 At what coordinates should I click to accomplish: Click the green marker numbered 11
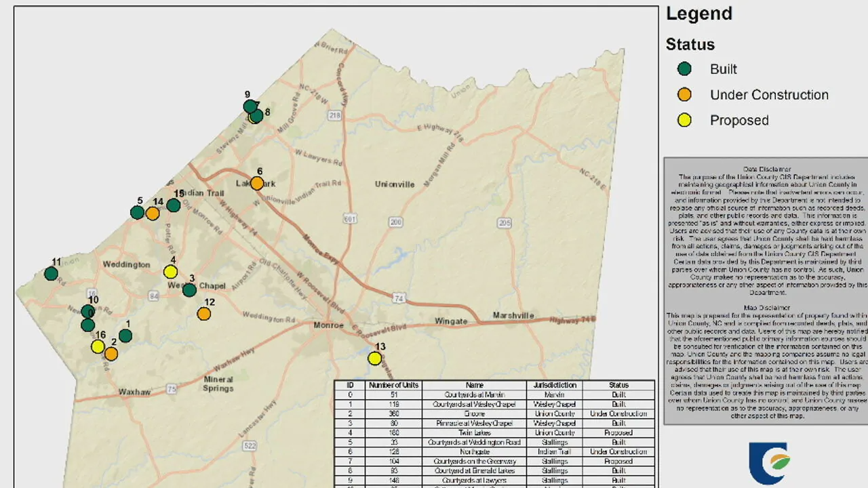[51, 274]
